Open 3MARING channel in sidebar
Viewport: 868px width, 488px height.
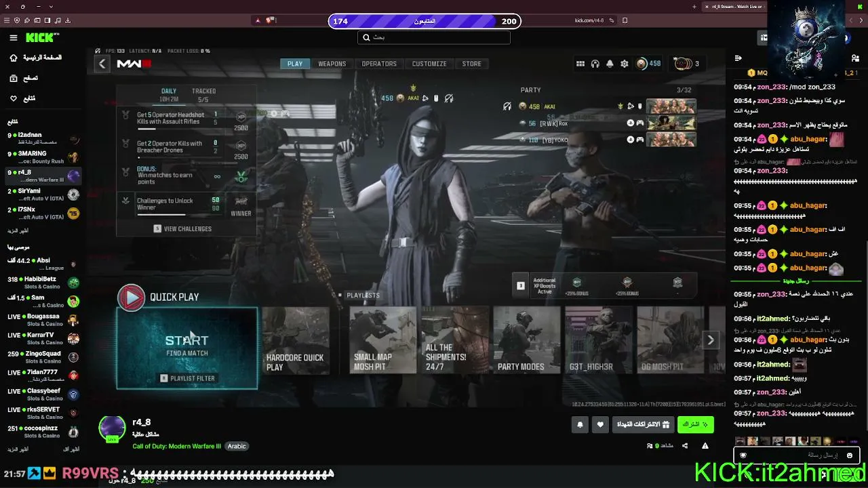tap(43, 157)
